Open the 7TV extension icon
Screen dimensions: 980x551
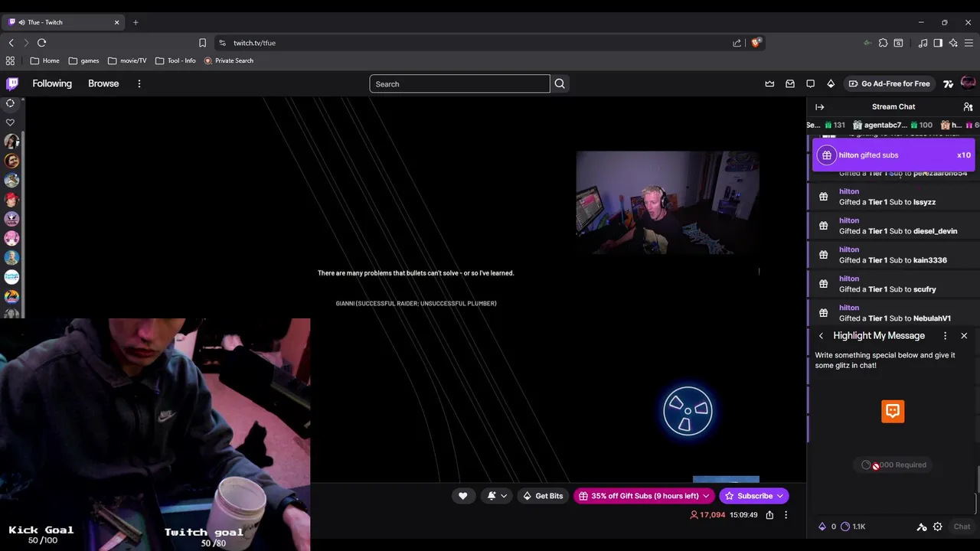949,84
